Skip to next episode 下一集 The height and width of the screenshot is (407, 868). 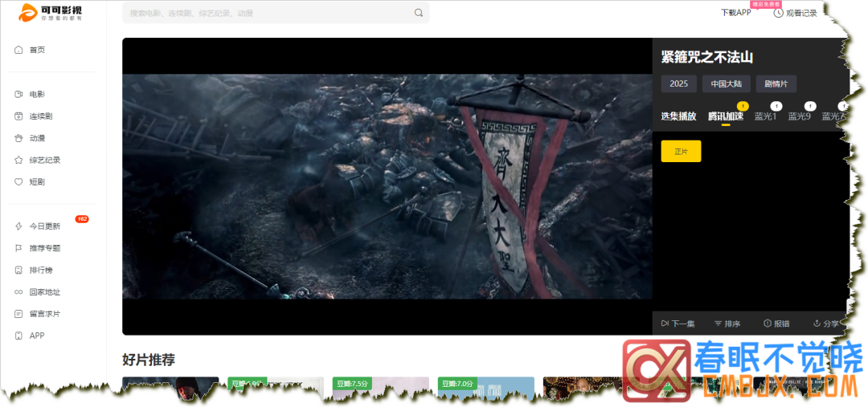[x=678, y=324]
